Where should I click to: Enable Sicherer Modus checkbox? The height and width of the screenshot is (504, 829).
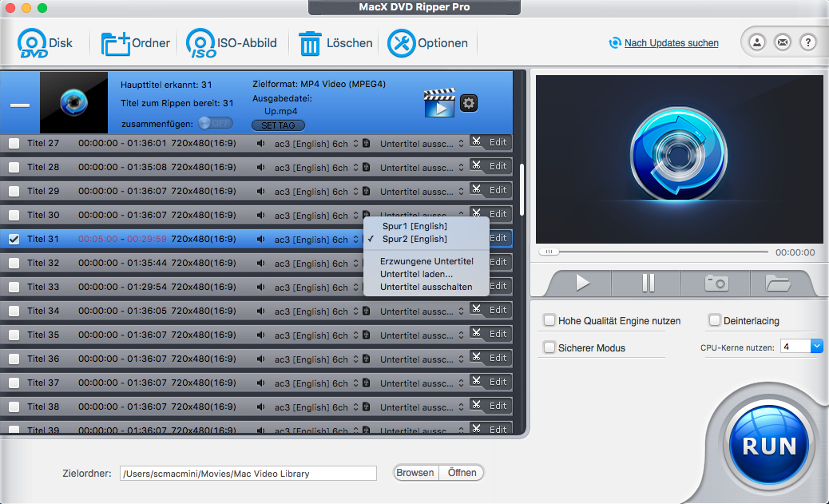(549, 347)
